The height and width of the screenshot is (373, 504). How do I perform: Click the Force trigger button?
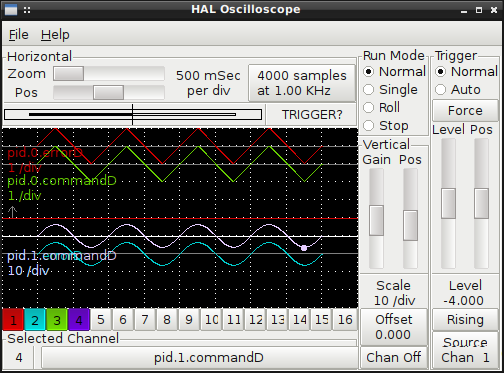[465, 111]
